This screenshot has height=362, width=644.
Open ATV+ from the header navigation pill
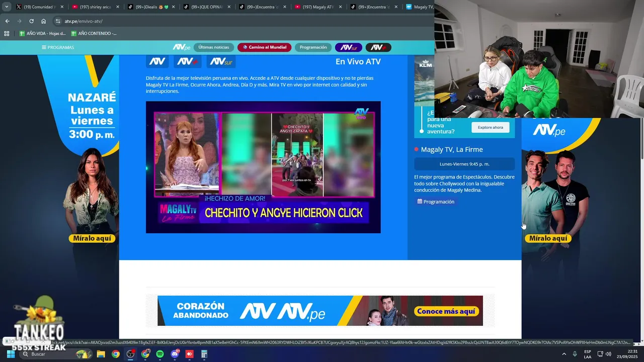pos(378,47)
